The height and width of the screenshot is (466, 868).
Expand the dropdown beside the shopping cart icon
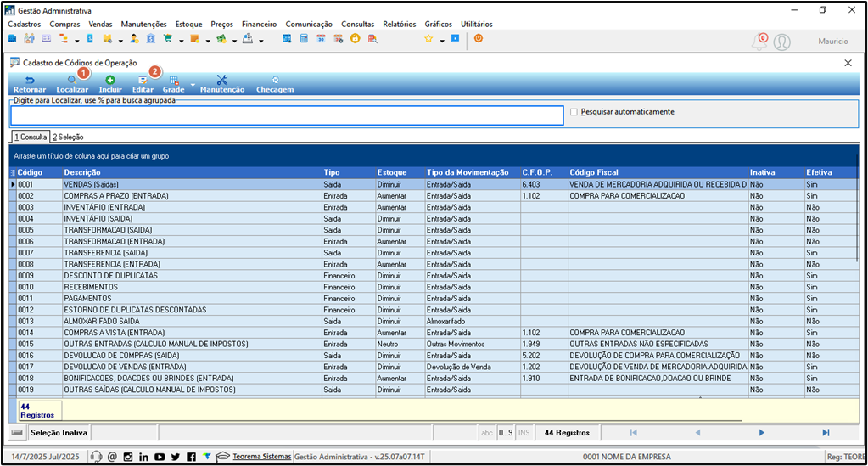point(181,41)
